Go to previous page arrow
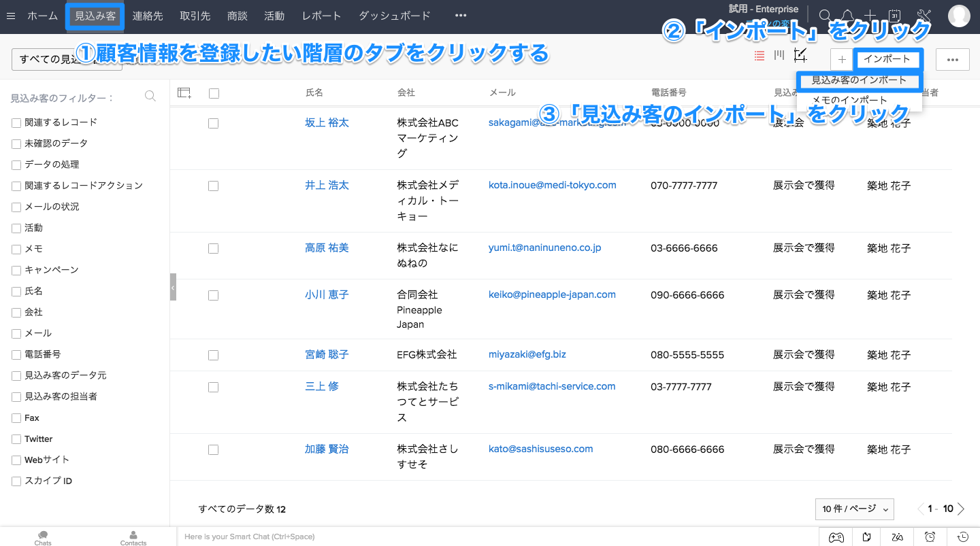980x546 pixels. (x=921, y=509)
